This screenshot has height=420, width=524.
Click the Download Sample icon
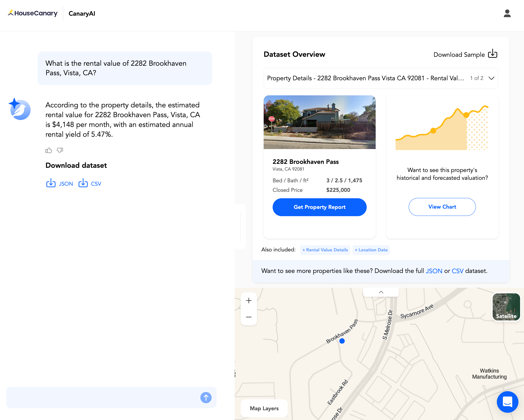click(493, 54)
